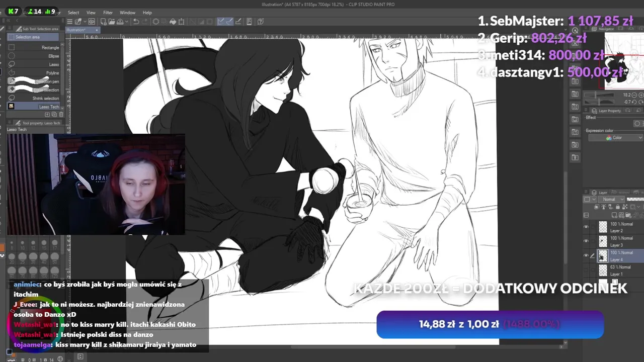Viewport: 644px width, 362px height.
Task: Pick the Erase selection sub tool
Action: tap(34, 90)
